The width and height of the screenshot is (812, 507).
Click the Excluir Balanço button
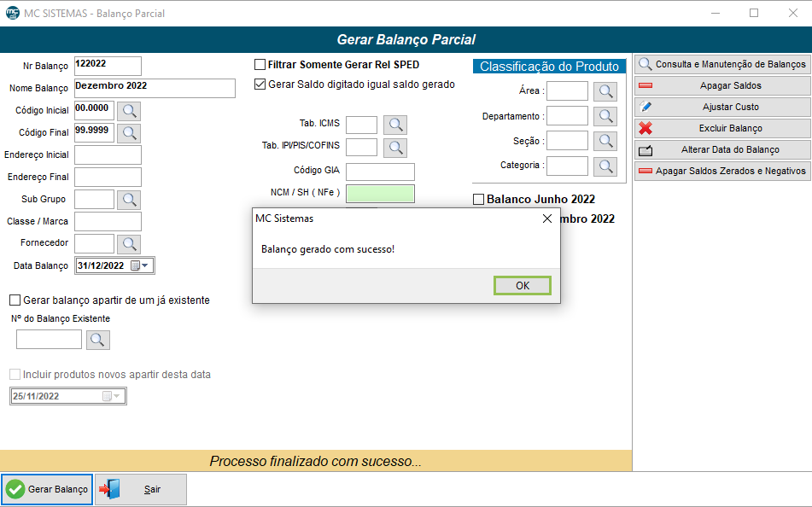(x=722, y=128)
